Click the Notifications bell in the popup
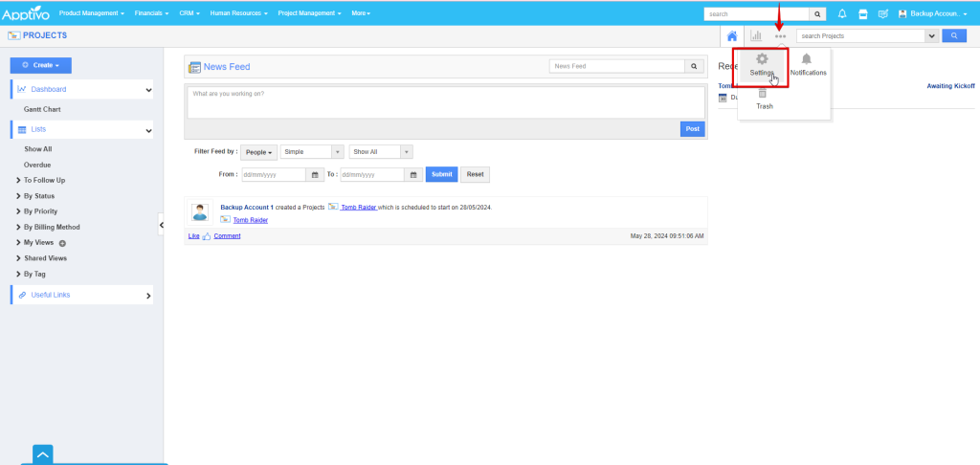The image size is (980, 465). click(x=807, y=64)
